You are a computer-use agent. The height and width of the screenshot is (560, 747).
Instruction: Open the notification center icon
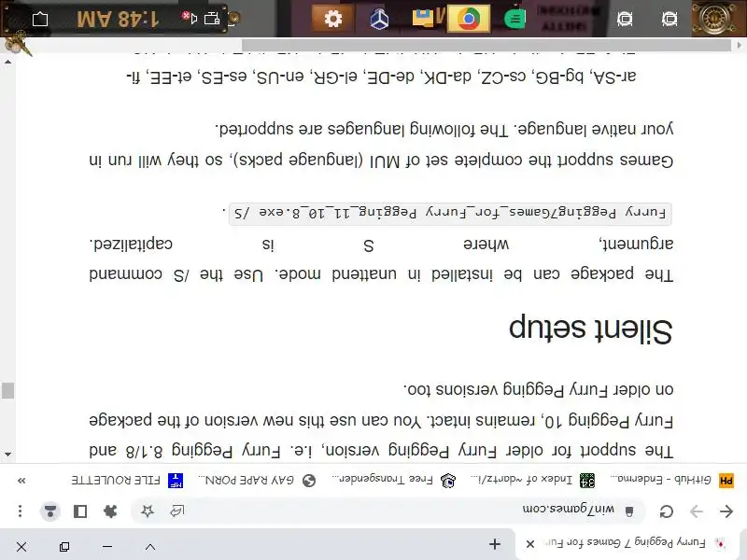click(x=40, y=19)
